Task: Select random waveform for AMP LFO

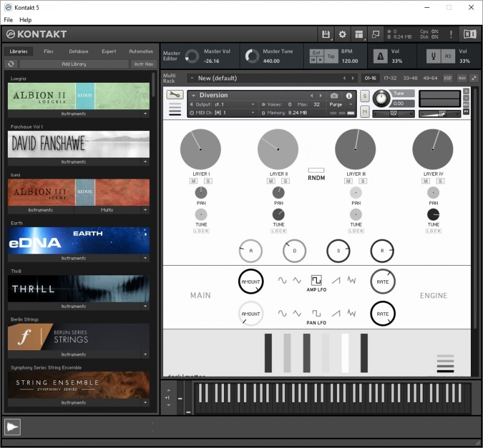Action: coord(351,280)
